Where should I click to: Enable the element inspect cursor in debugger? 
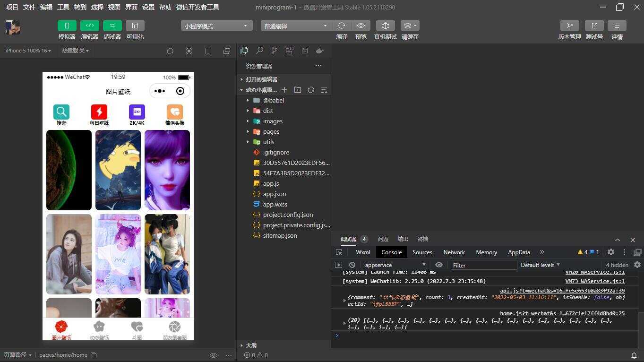[338, 252]
